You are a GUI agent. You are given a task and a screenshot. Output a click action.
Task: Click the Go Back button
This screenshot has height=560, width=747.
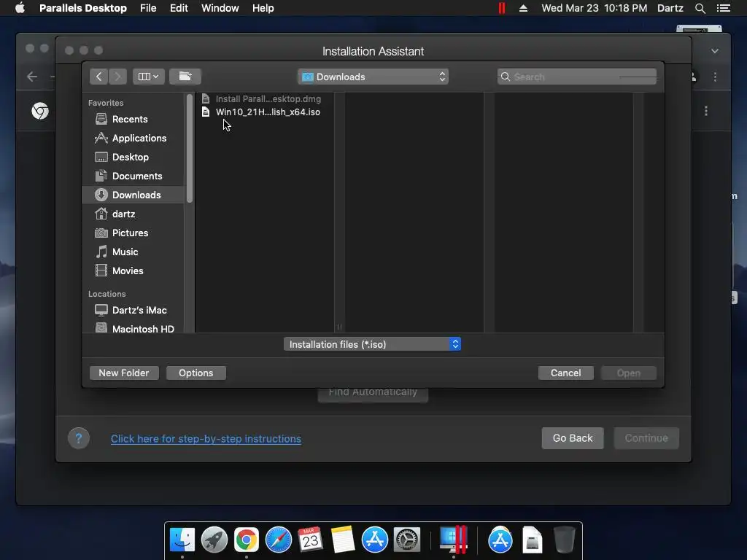[573, 438]
